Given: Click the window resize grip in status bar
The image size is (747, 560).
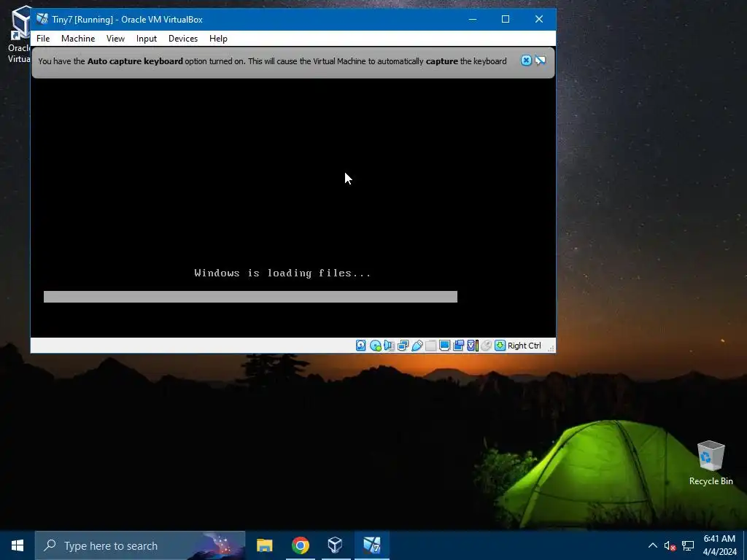Looking at the screenshot, I should coord(551,349).
